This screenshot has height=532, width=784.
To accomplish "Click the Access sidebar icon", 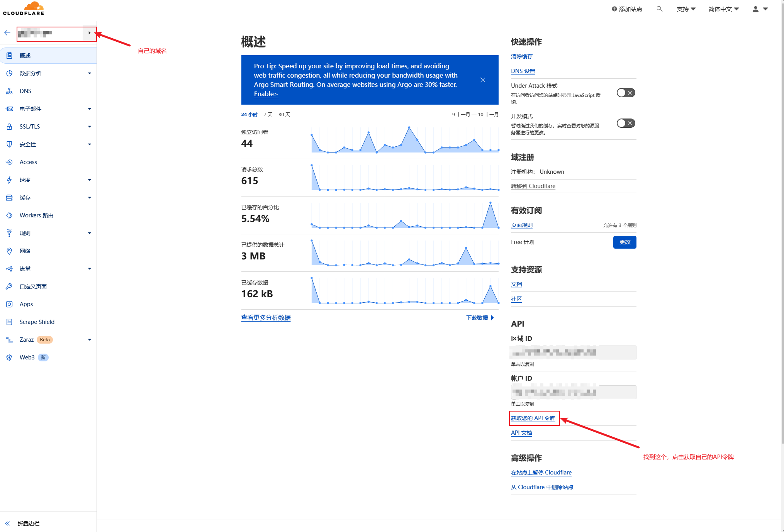I will (x=9, y=162).
